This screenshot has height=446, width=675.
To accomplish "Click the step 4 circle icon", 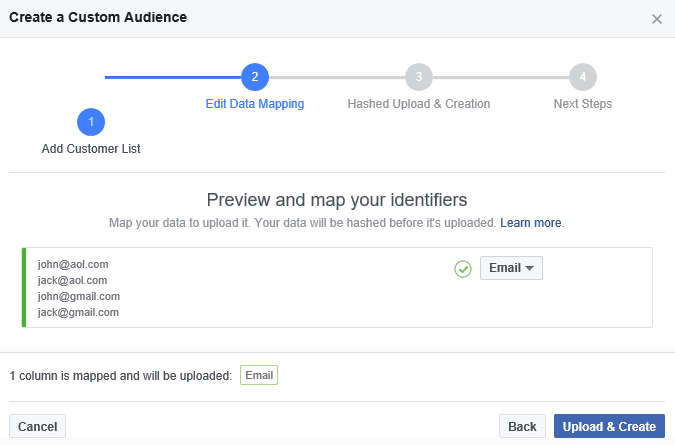I will pos(583,77).
